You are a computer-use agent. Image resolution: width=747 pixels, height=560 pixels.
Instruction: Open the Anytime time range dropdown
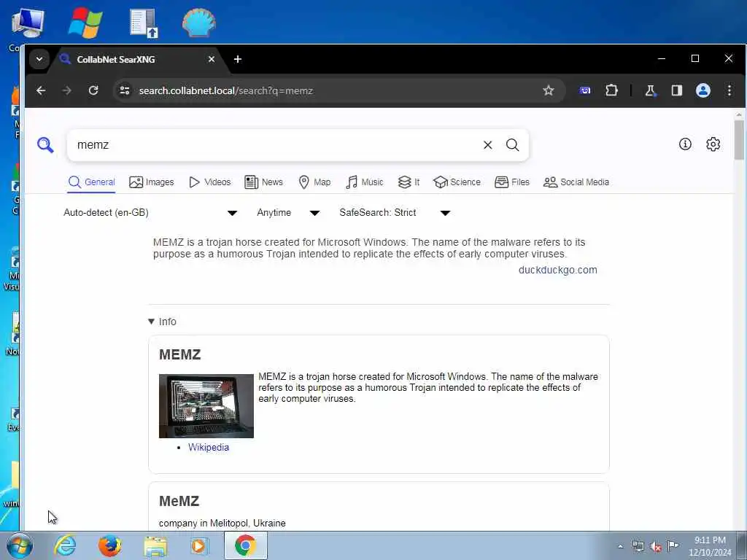coord(287,213)
